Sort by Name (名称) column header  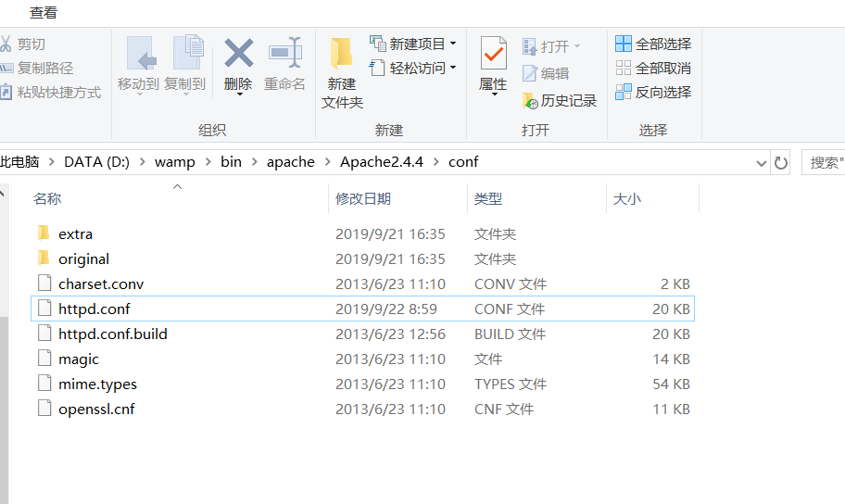click(x=47, y=198)
